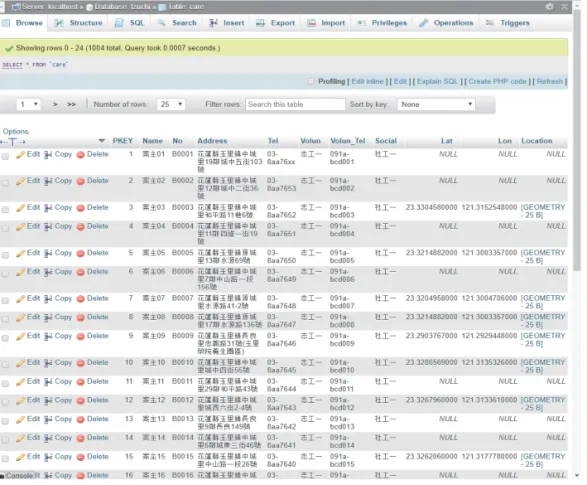Check the row 13 selection checkbox
This screenshot has height=485, width=587.
click(x=5, y=421)
